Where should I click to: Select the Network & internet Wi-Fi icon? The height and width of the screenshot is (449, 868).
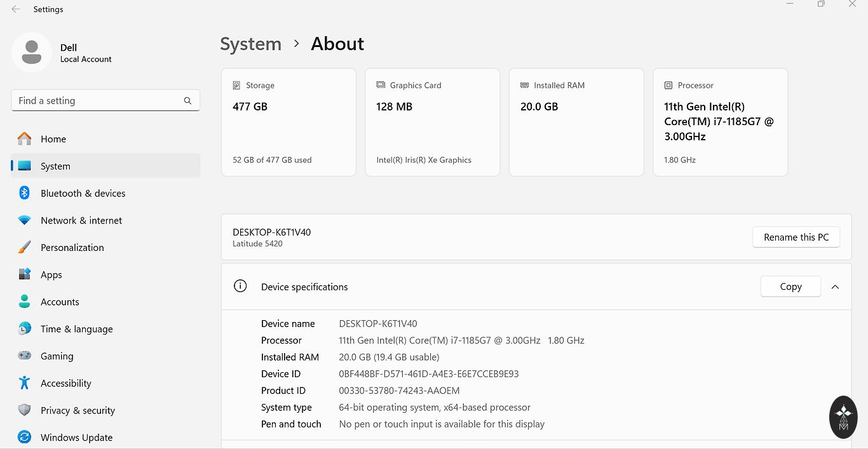[x=25, y=220]
